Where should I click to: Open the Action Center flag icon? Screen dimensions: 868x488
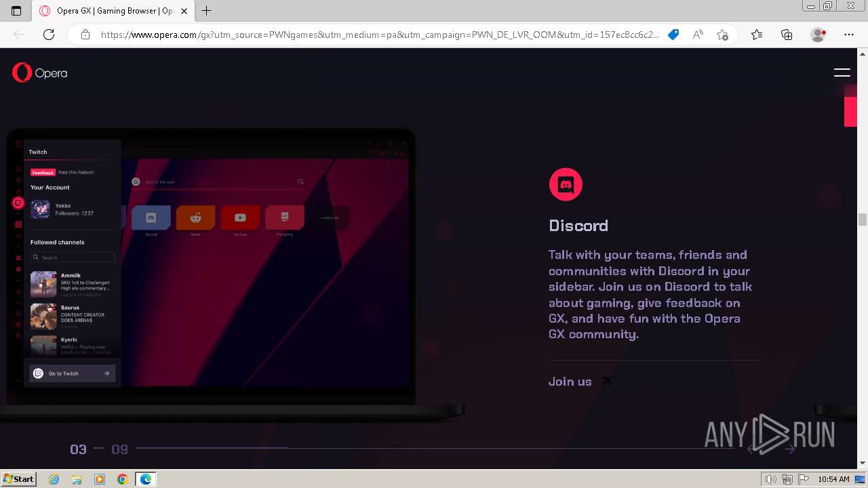[804, 479]
